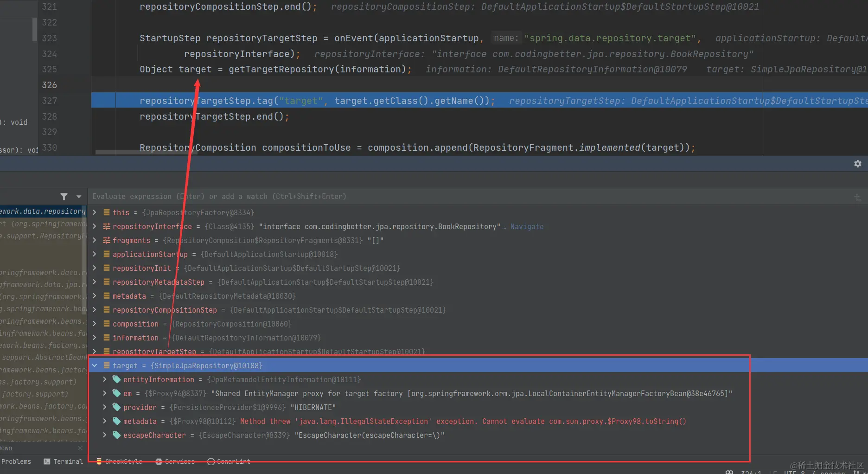The image size is (868, 474).
Task: Expand the applicationStartup variable node
Action: pyautogui.click(x=95, y=254)
